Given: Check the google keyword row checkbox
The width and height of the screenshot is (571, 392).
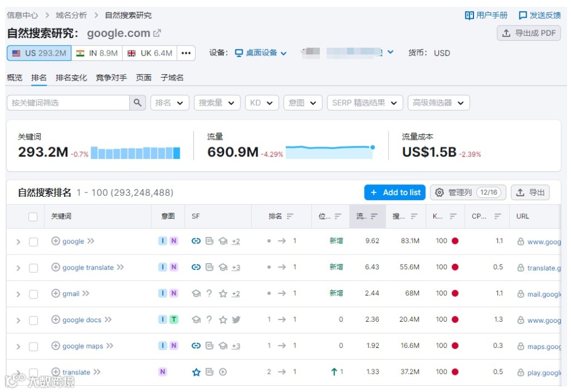Looking at the screenshot, I should pyautogui.click(x=33, y=242).
